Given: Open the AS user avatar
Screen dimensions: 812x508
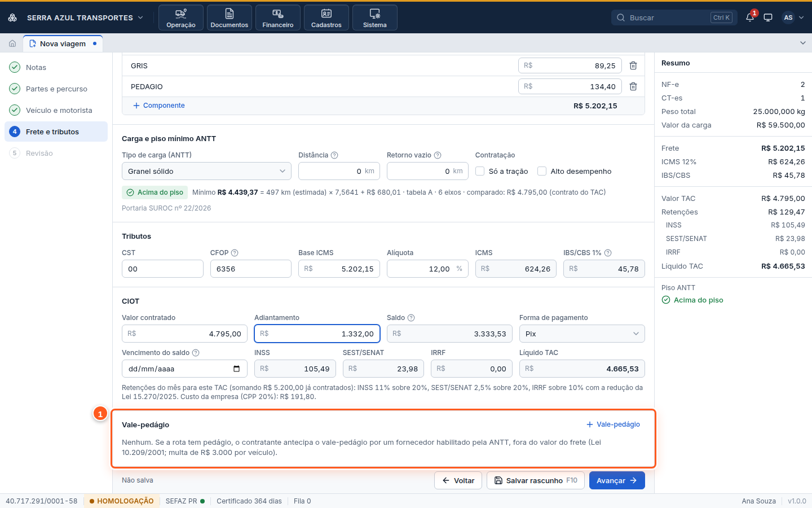Looking at the screenshot, I should pyautogui.click(x=788, y=17).
